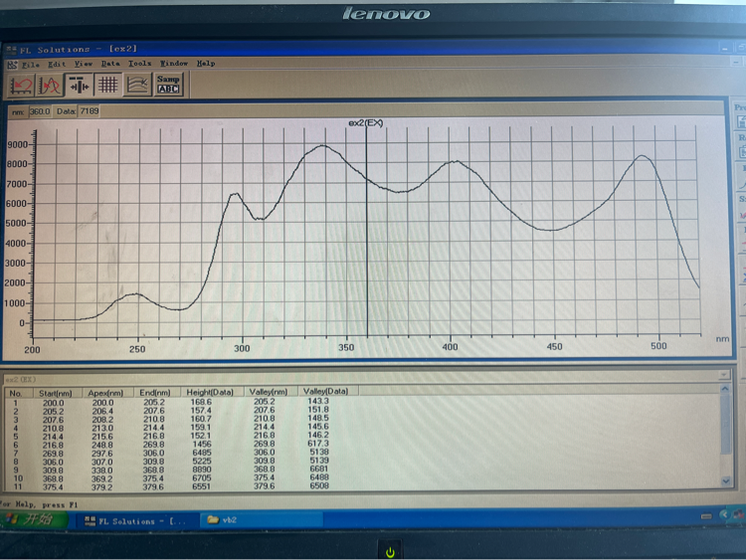The height and width of the screenshot is (560, 746).
Task: Click the second peak trace toolbar icon
Action: (x=50, y=85)
